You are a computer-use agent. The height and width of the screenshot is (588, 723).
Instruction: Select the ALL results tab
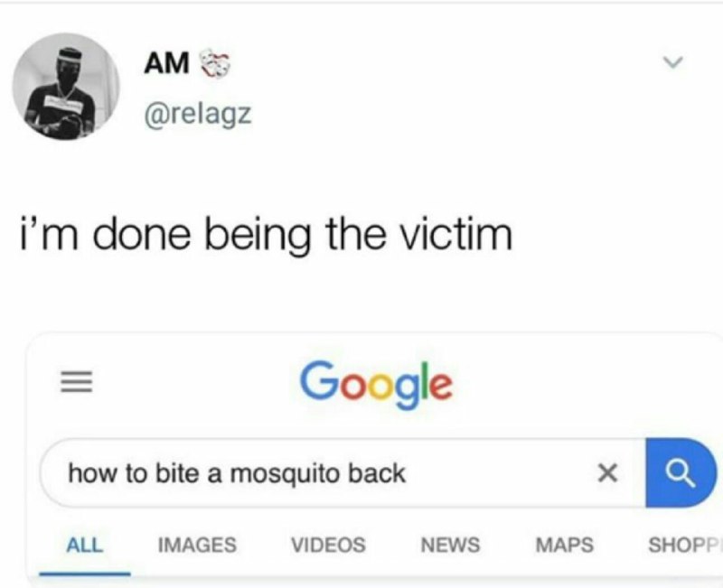pyautogui.click(x=85, y=545)
